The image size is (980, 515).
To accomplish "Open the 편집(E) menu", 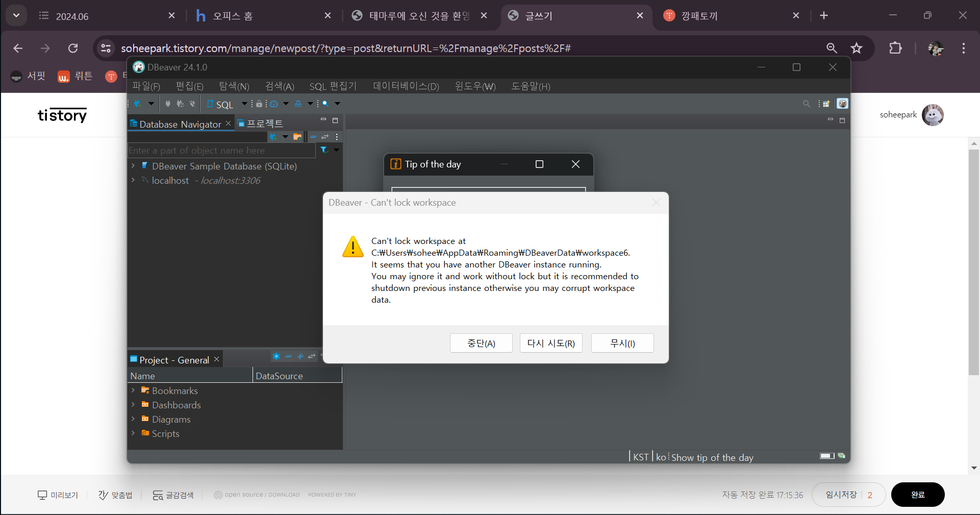I will pos(190,86).
